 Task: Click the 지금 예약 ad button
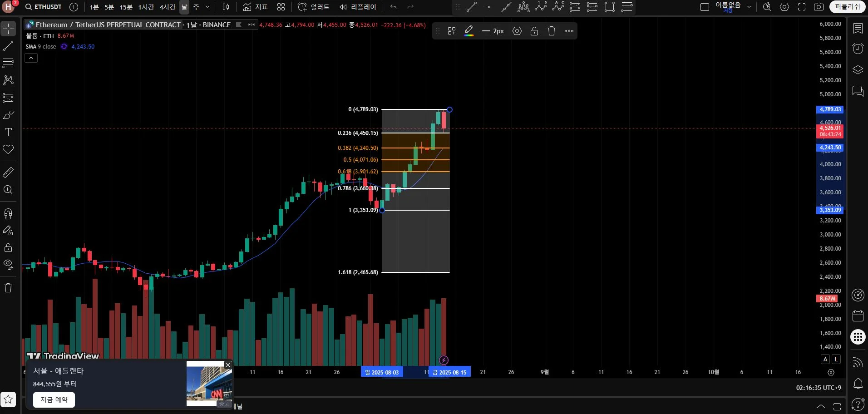(54, 399)
